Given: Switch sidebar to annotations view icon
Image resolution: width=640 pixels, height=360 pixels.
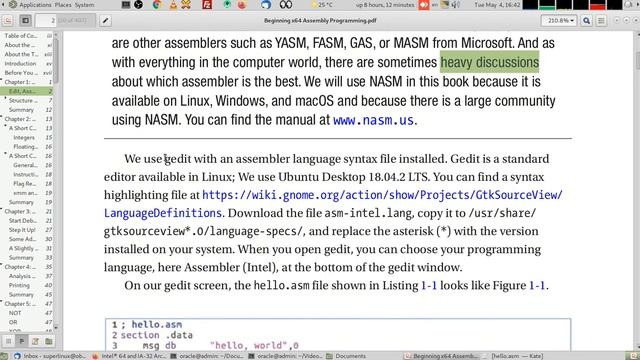Looking at the screenshot, I should click(x=36, y=341).
